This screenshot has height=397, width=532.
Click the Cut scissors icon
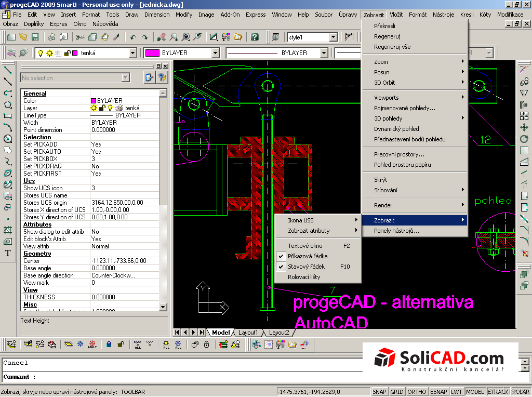[x=80, y=37]
